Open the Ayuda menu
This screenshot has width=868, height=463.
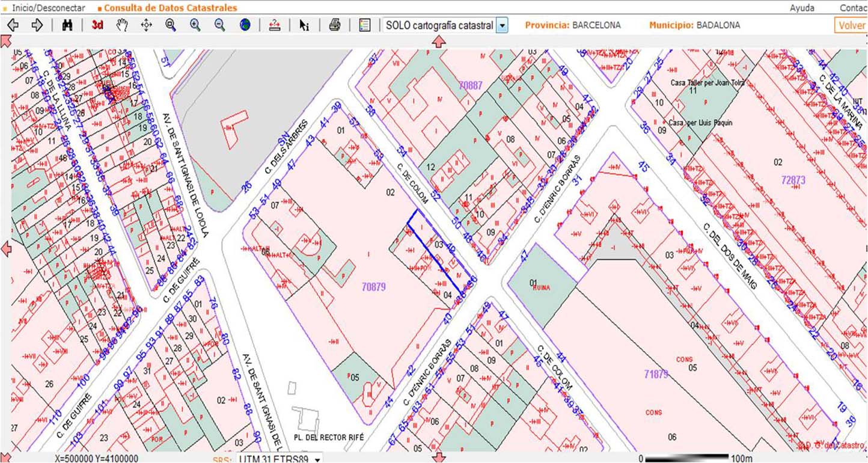(802, 8)
